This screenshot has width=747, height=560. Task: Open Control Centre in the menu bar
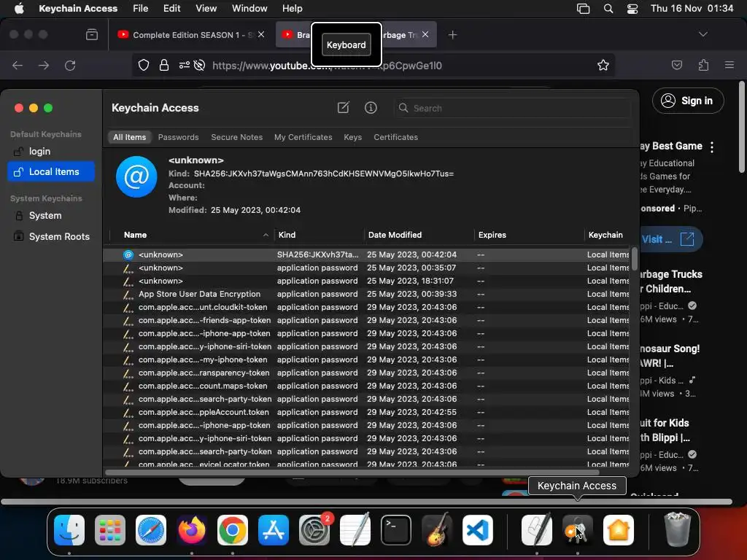point(632,9)
